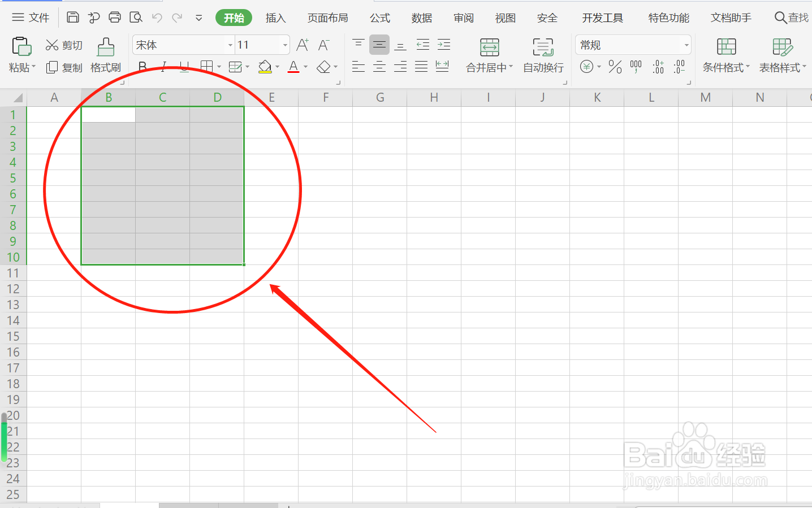This screenshot has height=508, width=812.
Task: Apply thousands separator style
Action: click(x=636, y=67)
